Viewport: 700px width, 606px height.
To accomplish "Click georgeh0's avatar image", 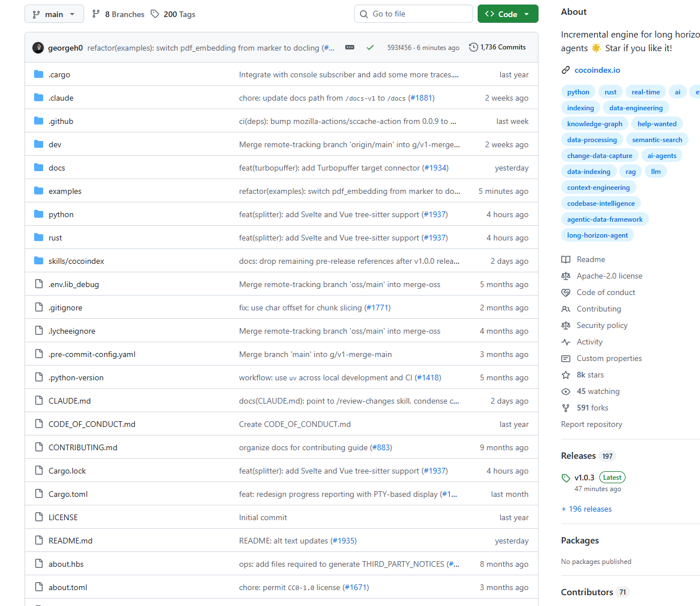I will pos(38,48).
